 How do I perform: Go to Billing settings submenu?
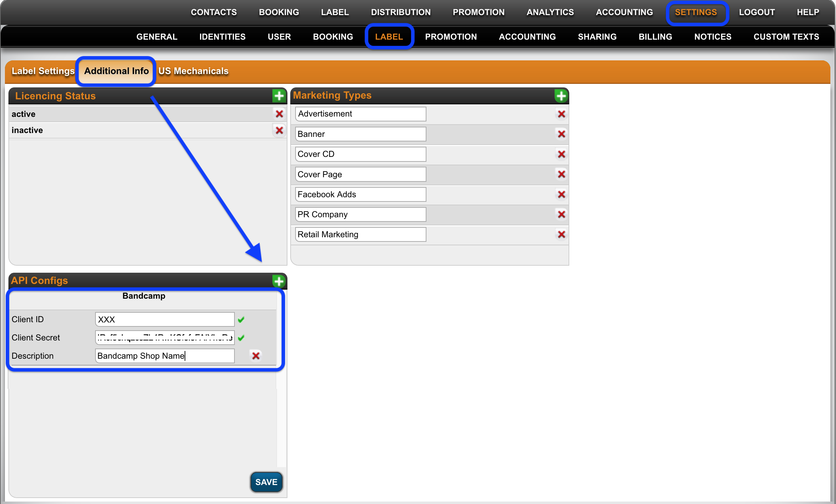tap(655, 37)
